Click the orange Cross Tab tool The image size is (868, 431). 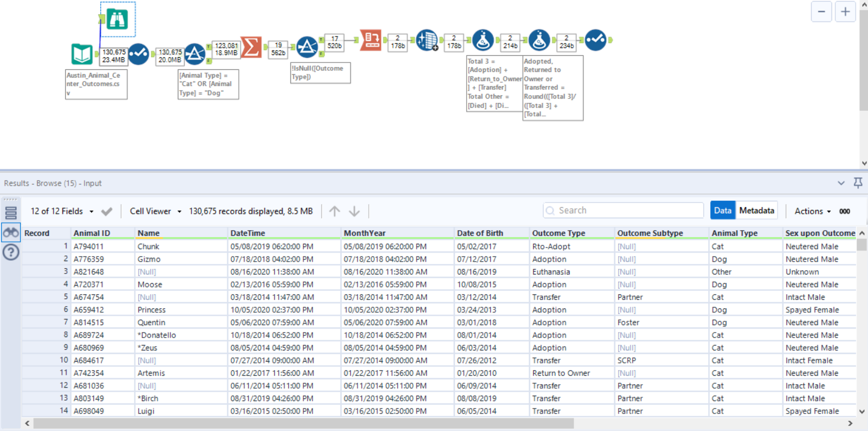(370, 39)
